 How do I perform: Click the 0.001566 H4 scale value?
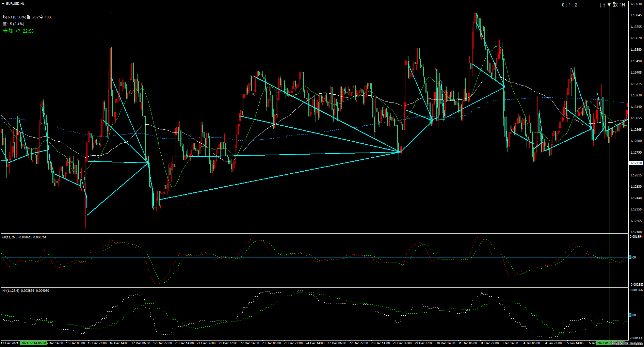coord(636,290)
